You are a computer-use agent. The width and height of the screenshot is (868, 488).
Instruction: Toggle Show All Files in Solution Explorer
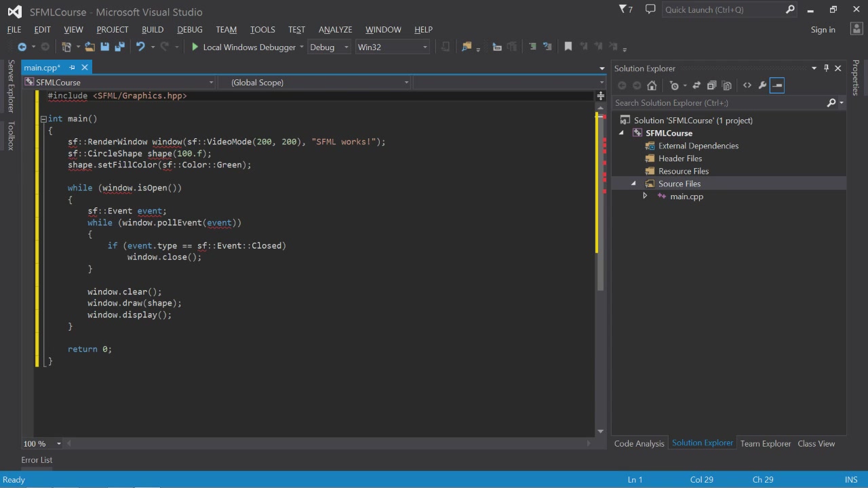pos(727,85)
